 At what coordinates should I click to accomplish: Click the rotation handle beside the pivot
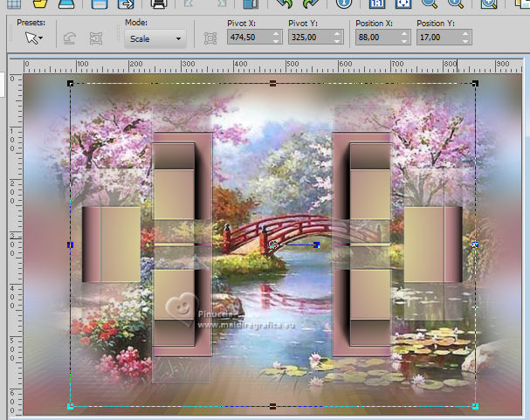pos(316,245)
